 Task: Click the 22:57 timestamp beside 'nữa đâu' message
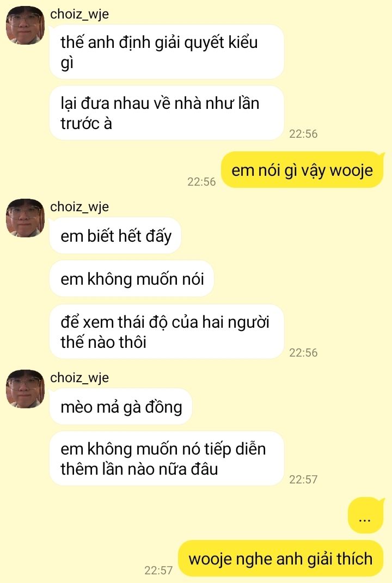[x=303, y=479]
